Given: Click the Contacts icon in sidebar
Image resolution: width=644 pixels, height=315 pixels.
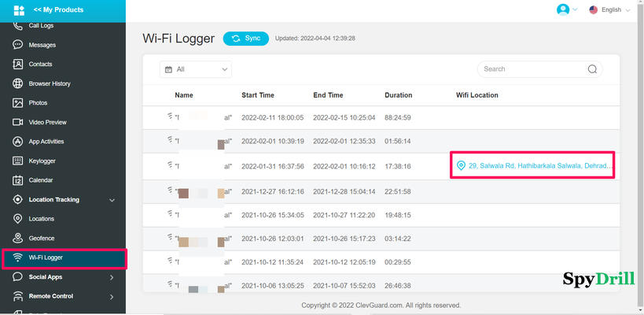Looking at the screenshot, I should [18, 64].
